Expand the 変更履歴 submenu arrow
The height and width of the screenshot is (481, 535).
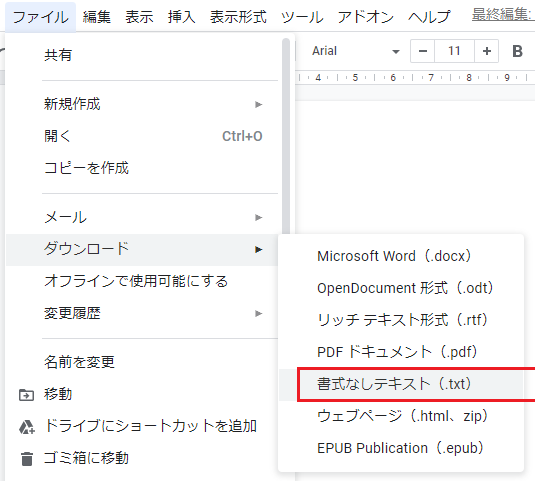tap(259, 314)
